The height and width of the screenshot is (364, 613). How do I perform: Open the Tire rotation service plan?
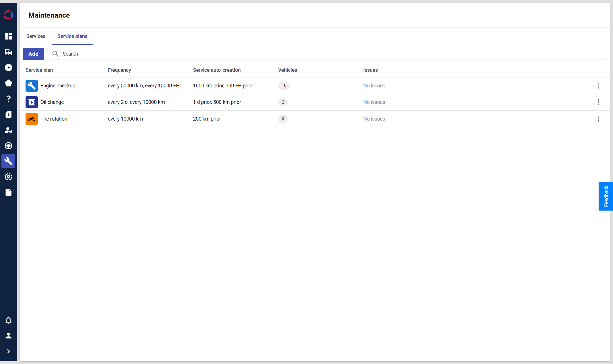pyautogui.click(x=54, y=119)
